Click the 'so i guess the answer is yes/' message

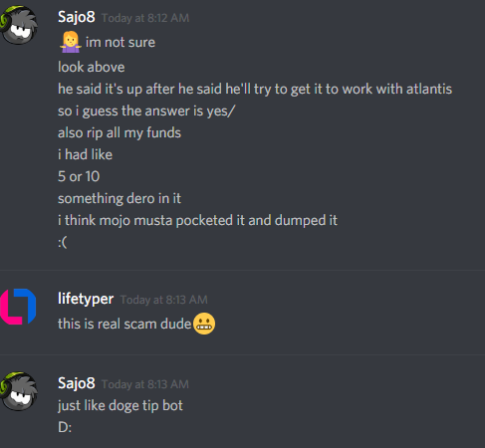(146, 111)
